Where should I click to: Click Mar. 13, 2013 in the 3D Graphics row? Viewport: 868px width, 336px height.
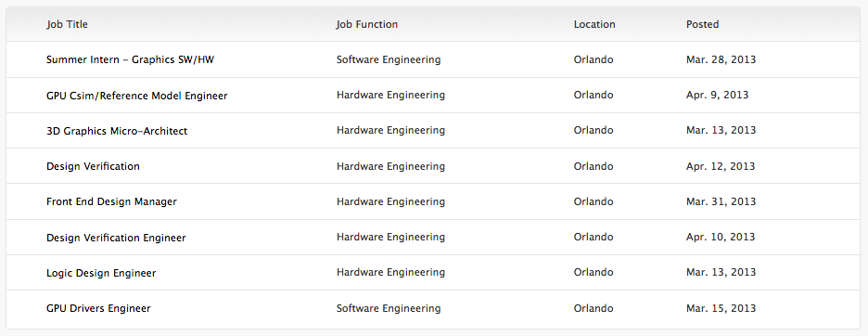tap(721, 130)
